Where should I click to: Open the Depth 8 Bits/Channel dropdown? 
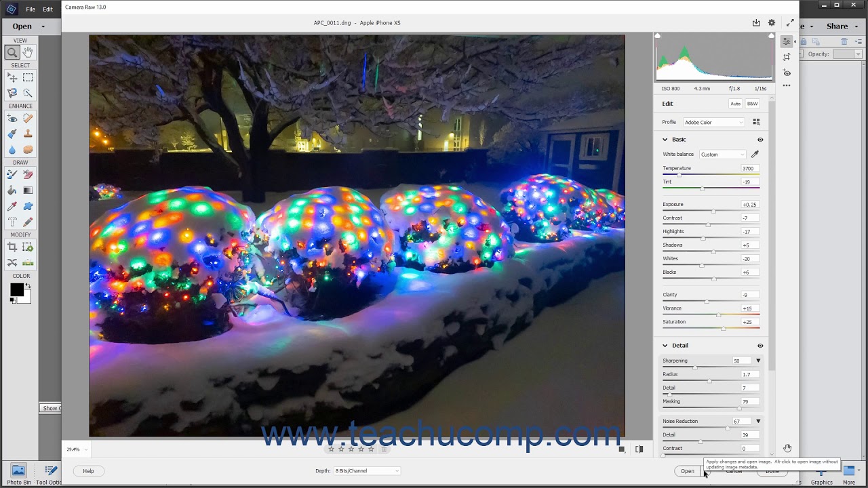(x=367, y=471)
